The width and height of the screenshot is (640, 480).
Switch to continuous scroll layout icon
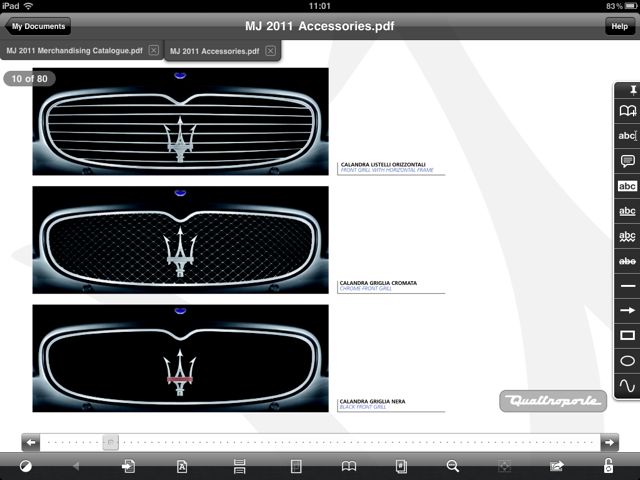[240, 466]
